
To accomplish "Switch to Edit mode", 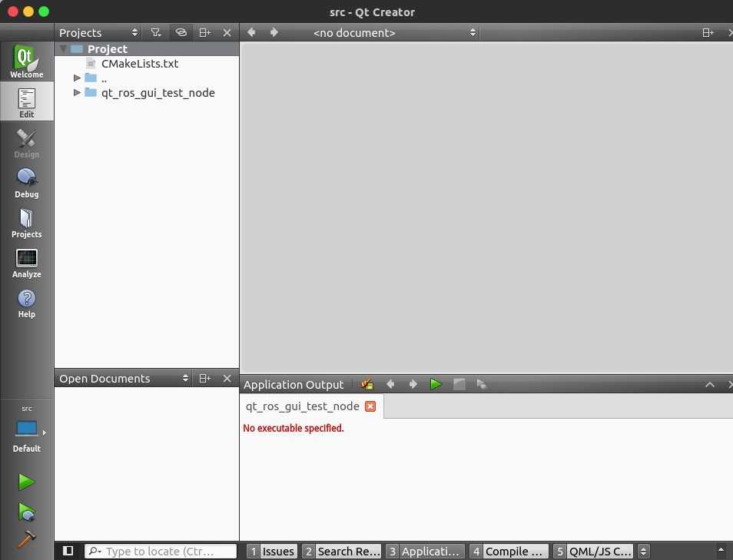I will [x=27, y=101].
